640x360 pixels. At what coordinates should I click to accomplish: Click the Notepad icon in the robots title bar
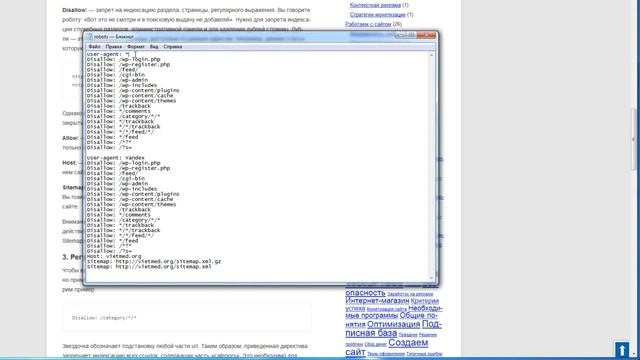90,37
